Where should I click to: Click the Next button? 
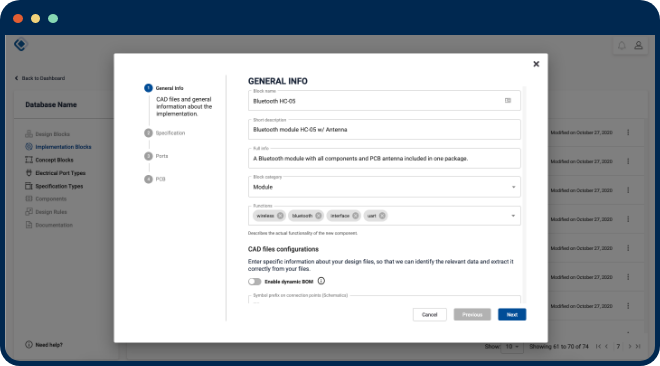click(512, 315)
